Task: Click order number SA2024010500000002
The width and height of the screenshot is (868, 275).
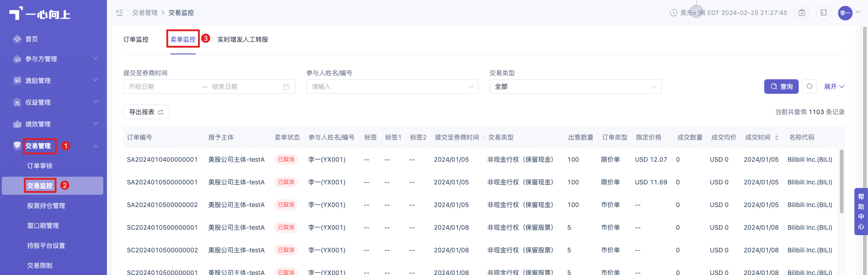Action: pos(162,205)
